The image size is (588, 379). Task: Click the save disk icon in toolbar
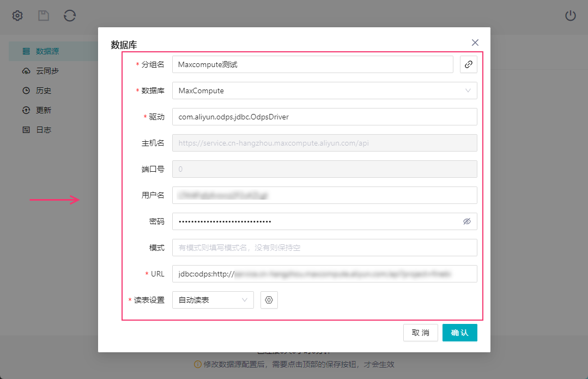point(44,15)
